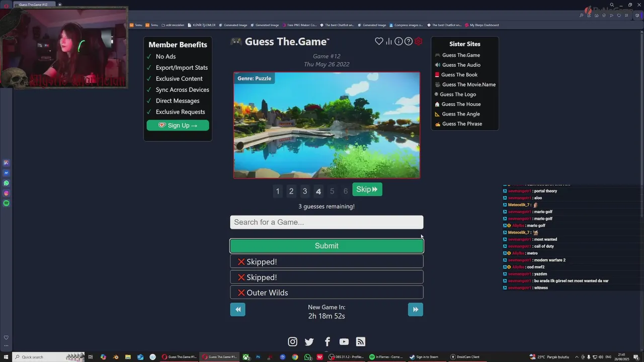Click the Skip button
This screenshot has height=362, width=644.
click(367, 190)
